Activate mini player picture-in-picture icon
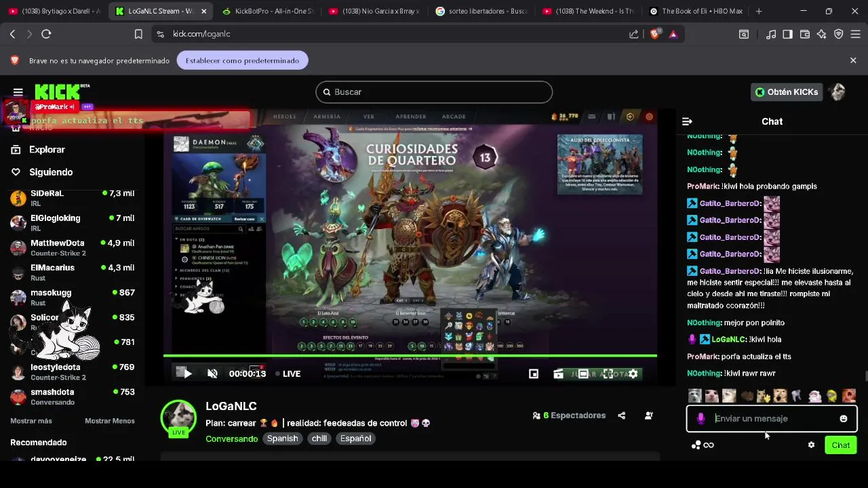The width and height of the screenshot is (868, 488). (x=534, y=374)
